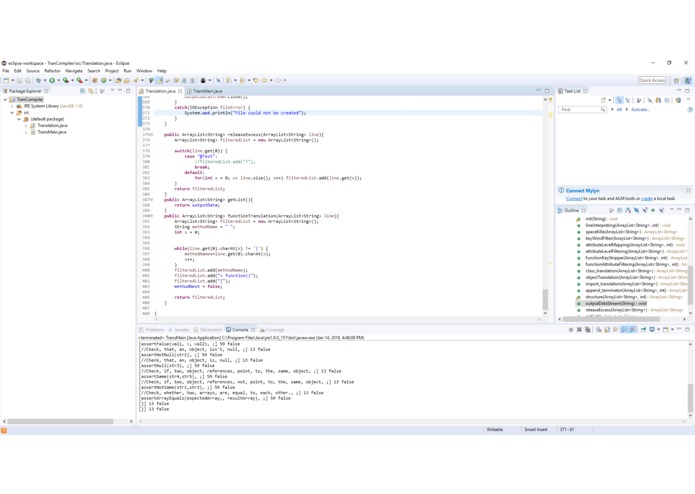The image size is (695, 494).
Task: Click Synchronize Changed icon in Task List
Action: coord(678,100)
